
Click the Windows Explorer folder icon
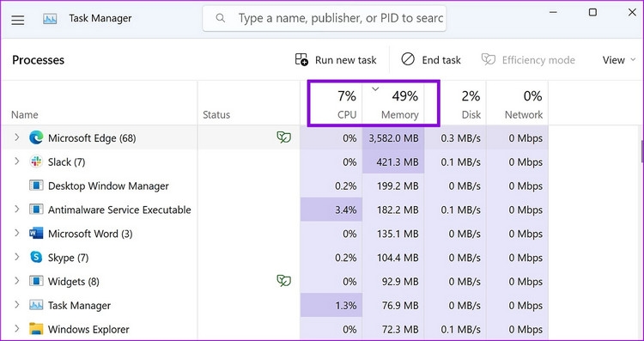tap(36, 329)
